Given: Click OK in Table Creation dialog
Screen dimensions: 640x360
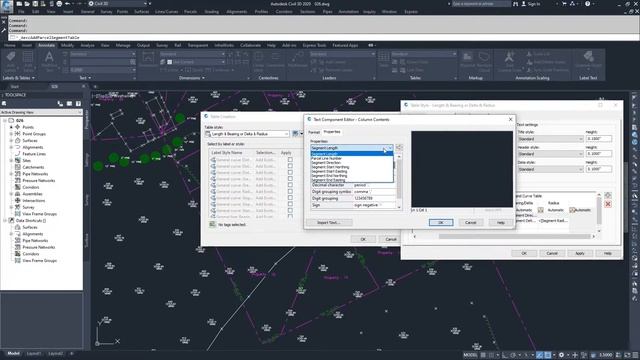Looking at the screenshot, I should pyautogui.click(x=363, y=239).
